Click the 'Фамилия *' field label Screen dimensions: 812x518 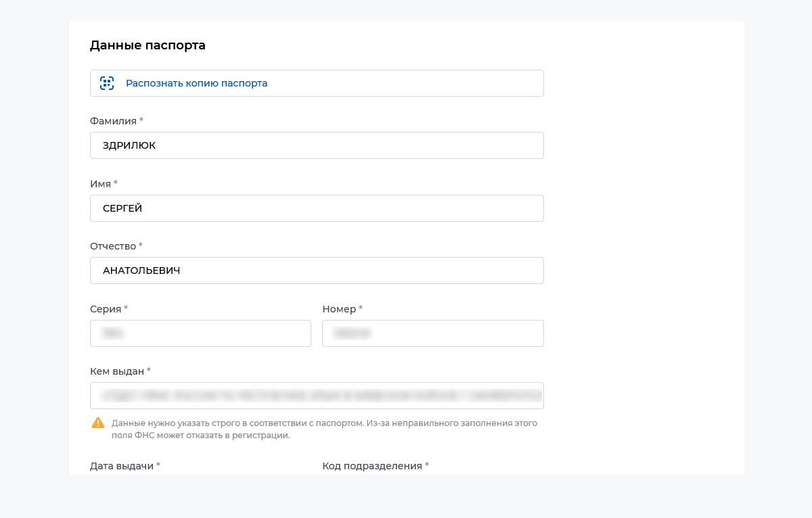[114, 121]
